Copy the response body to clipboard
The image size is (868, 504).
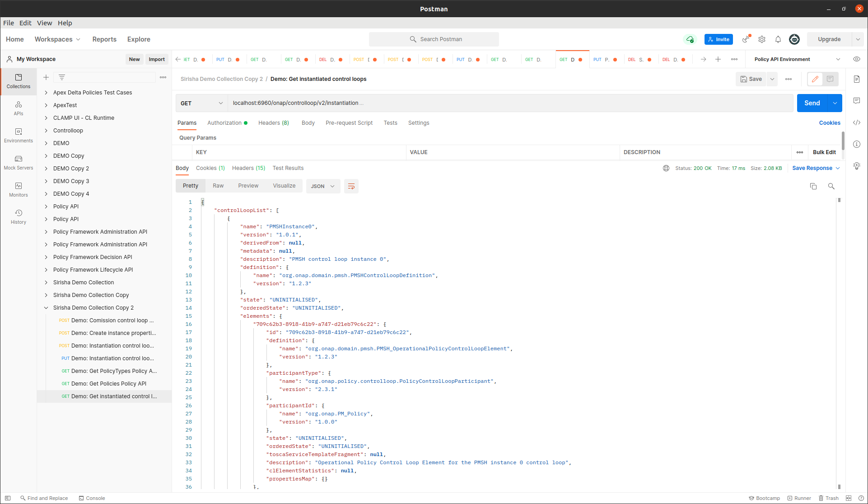tap(813, 186)
